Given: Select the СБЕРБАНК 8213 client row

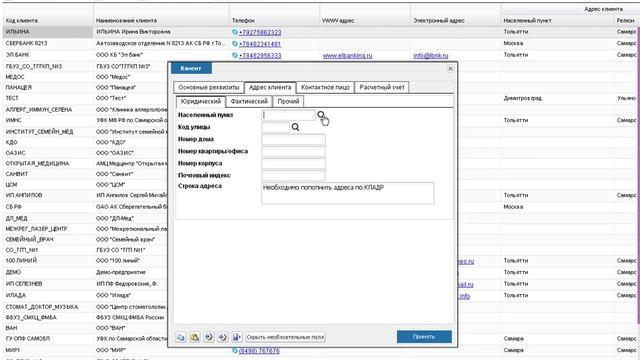Looking at the screenshot, I should coord(27,43).
